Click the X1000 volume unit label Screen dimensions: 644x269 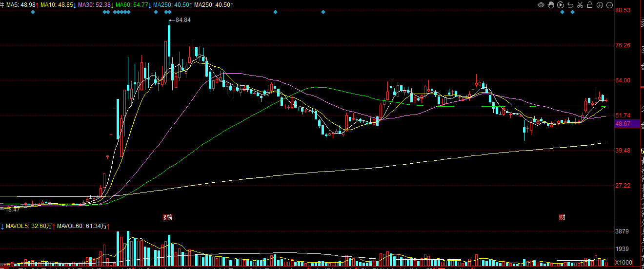click(623, 262)
